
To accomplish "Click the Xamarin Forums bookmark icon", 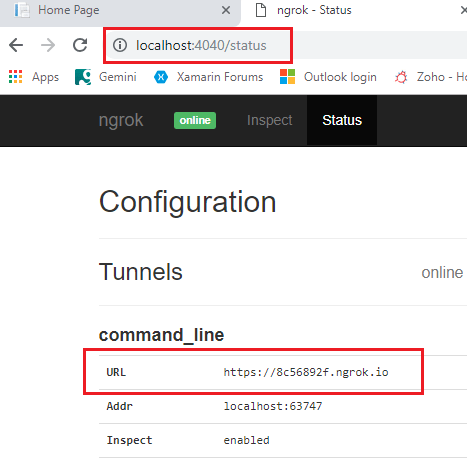I will pyautogui.click(x=161, y=77).
